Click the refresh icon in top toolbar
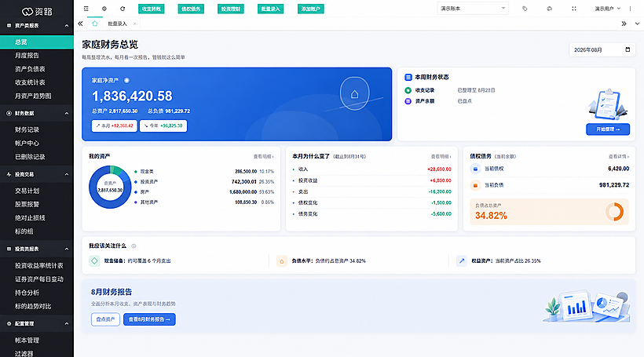Viewport: 644px width, 357px height. coord(123,8)
